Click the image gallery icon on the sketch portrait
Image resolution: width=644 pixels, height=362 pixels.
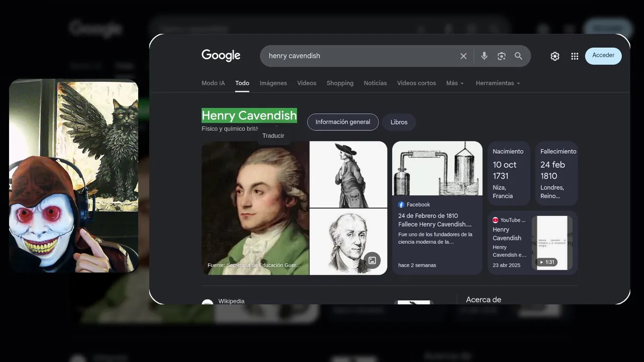pyautogui.click(x=372, y=260)
